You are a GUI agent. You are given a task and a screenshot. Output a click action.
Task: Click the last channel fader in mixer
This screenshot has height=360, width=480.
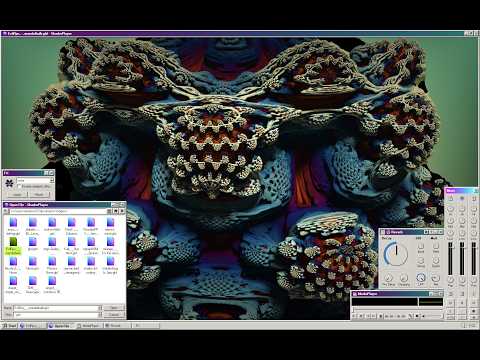(x=474, y=258)
